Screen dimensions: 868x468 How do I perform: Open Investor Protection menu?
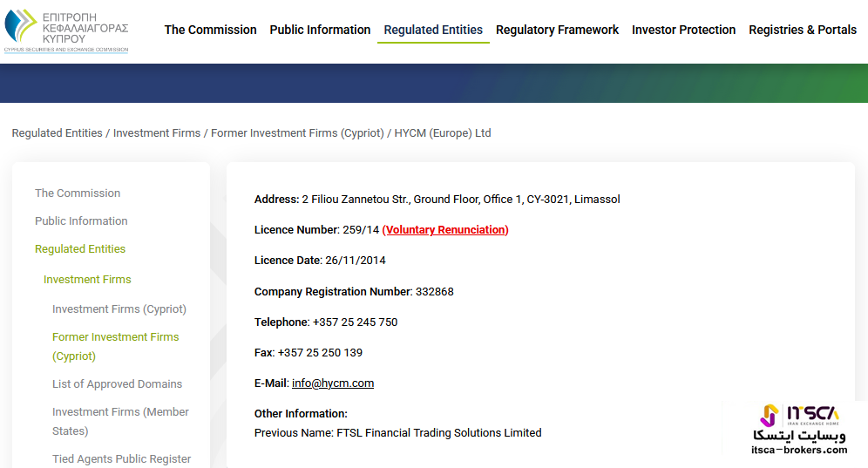[x=683, y=30]
